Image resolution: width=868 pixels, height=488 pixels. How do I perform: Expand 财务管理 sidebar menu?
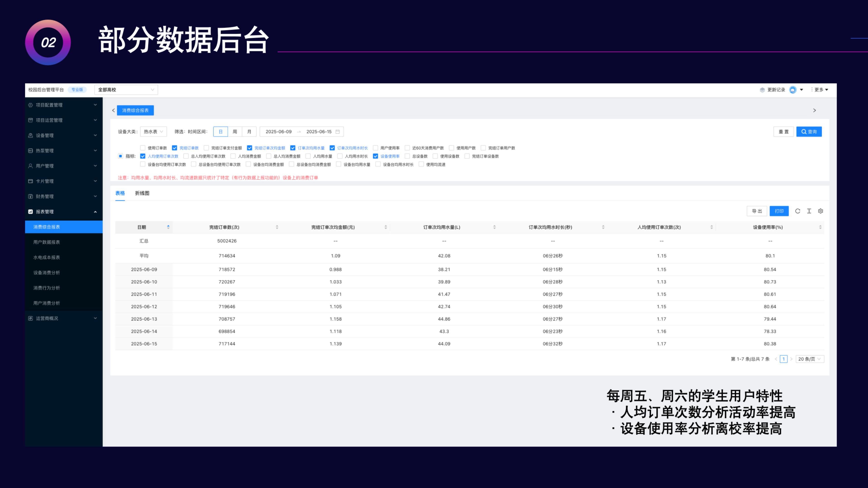click(x=64, y=196)
